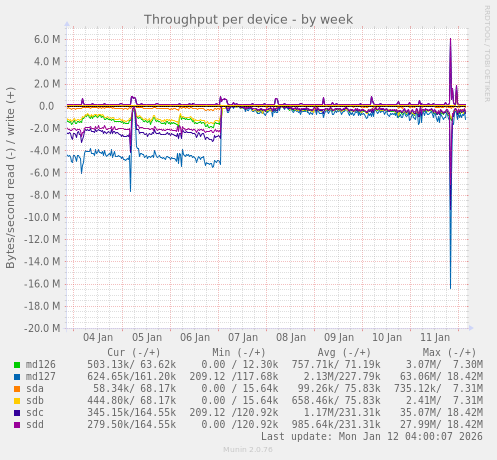Click the sdc dark blue legend swatch
This screenshot has width=497, height=460.
[17, 413]
